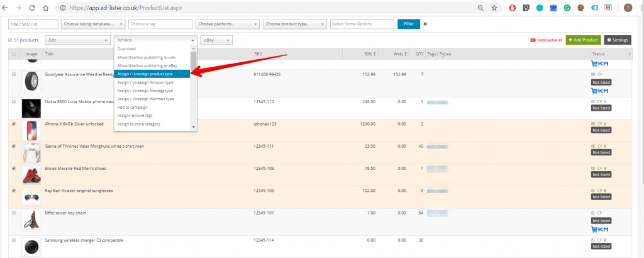
Task: Bookmark this page with the star icon
Action: pos(494,8)
